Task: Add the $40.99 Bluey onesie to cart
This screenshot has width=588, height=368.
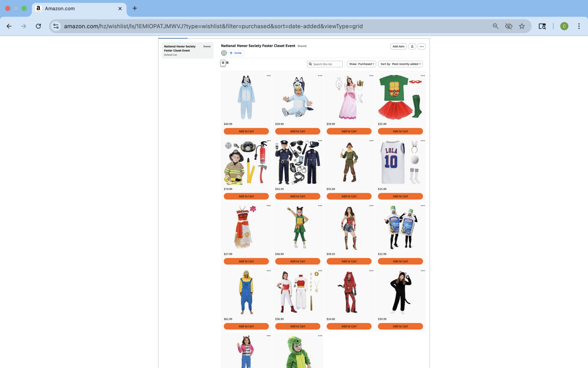Action: [246, 132]
